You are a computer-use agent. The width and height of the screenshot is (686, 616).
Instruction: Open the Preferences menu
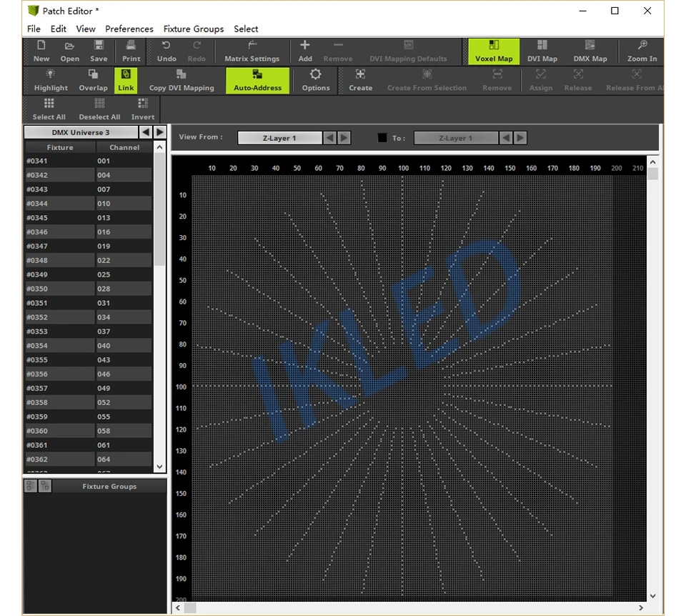point(129,29)
